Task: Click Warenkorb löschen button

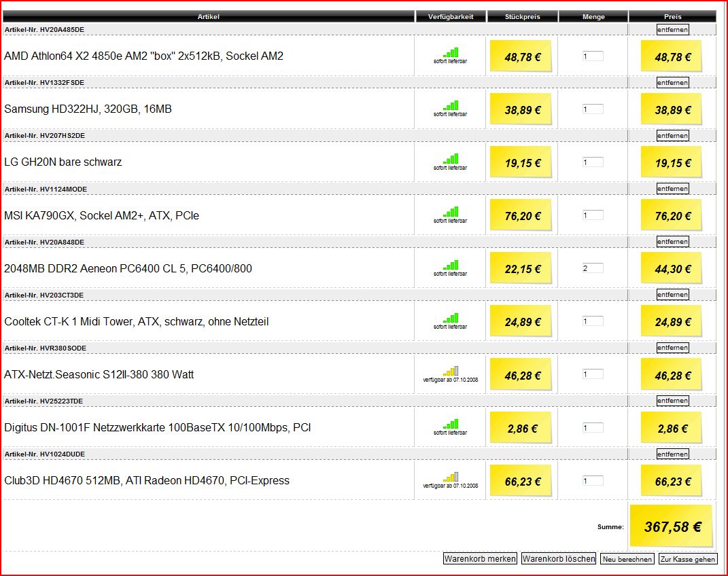Action: (x=559, y=559)
